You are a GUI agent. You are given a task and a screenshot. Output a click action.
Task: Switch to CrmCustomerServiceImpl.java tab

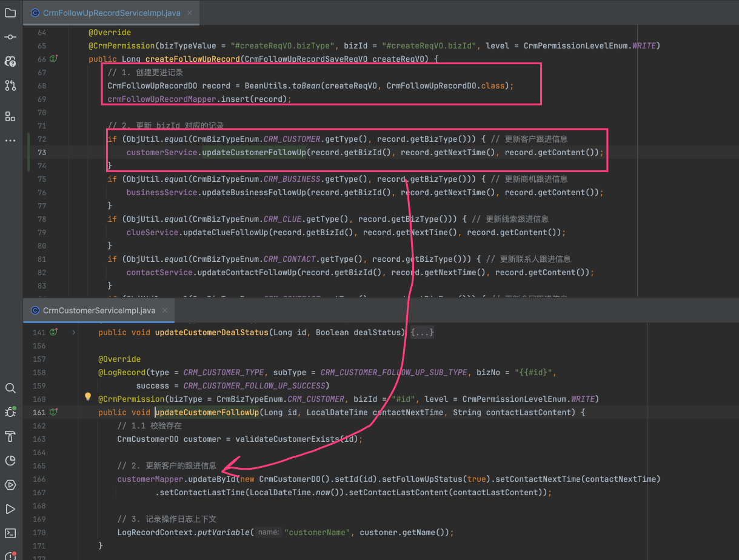click(99, 310)
